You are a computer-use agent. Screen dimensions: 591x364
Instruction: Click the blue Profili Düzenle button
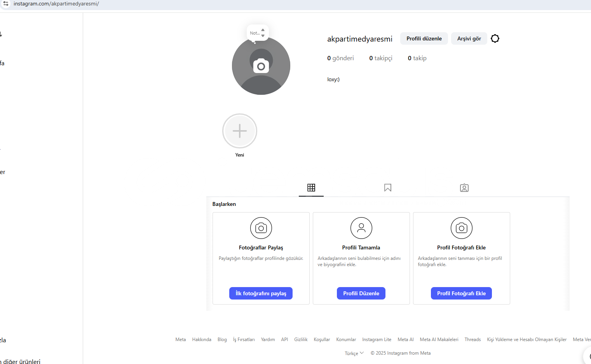[x=361, y=293]
